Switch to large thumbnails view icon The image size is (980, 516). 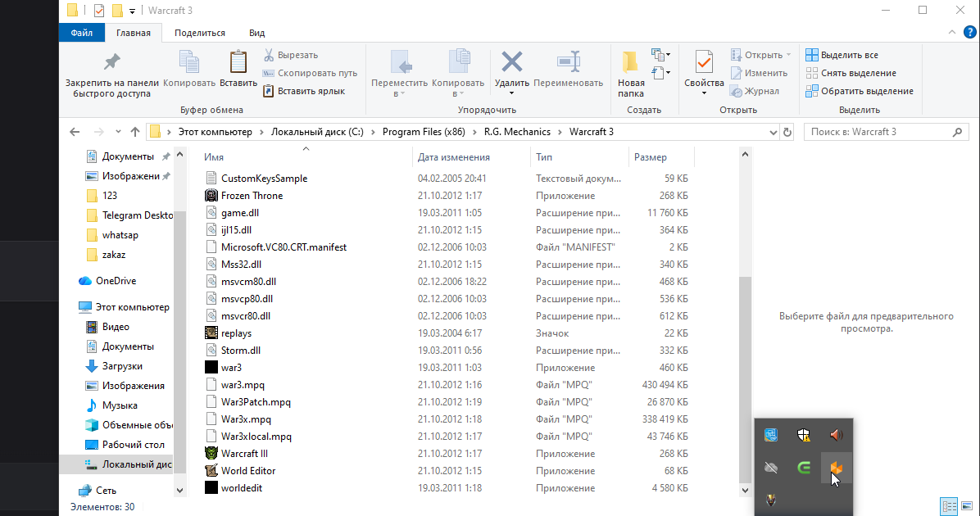pyautogui.click(x=967, y=506)
